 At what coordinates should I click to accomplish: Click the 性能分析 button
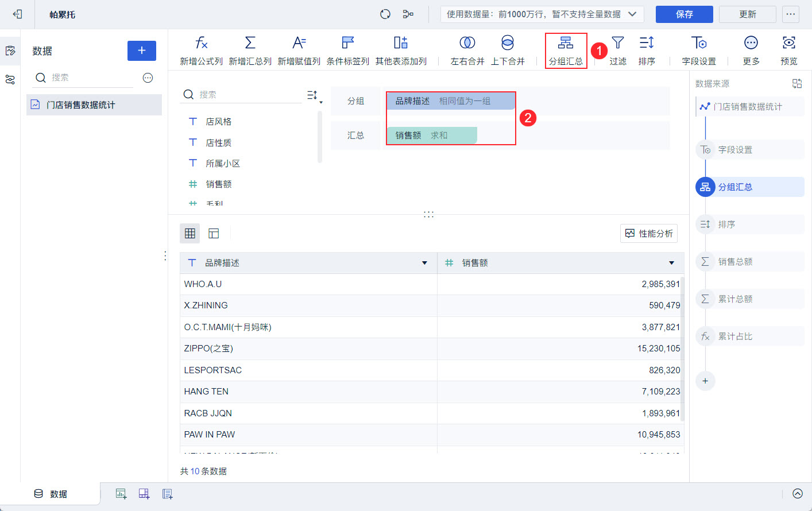649,233
